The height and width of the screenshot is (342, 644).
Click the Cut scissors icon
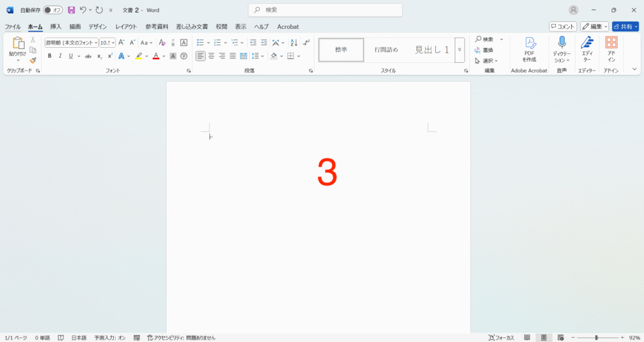coord(33,40)
